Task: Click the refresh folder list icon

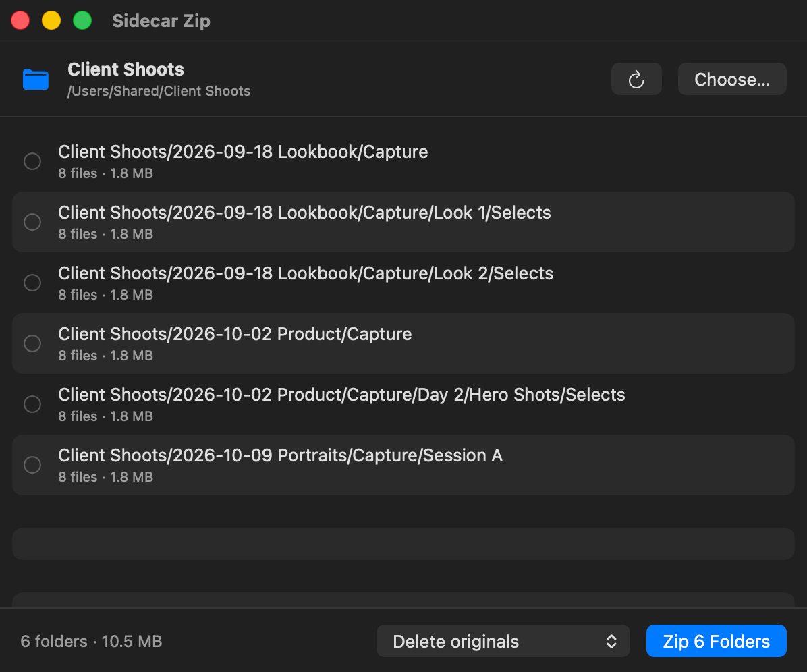Action: (x=636, y=79)
